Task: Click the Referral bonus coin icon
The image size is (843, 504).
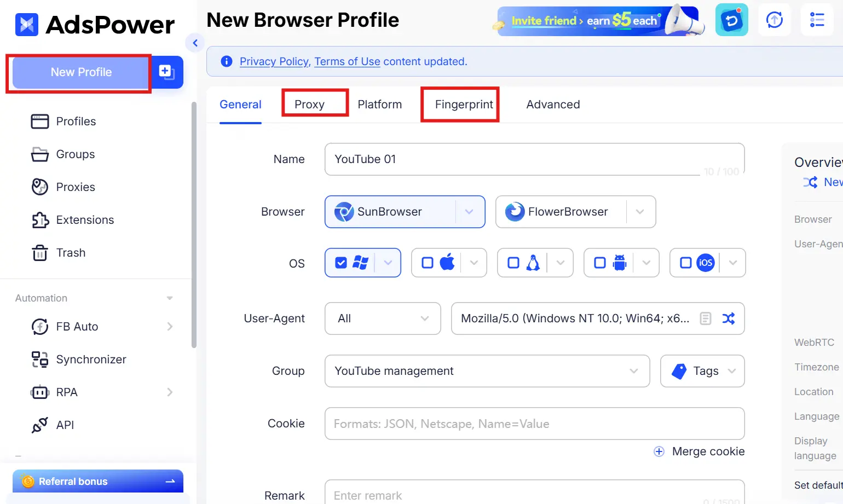Action: tap(28, 482)
